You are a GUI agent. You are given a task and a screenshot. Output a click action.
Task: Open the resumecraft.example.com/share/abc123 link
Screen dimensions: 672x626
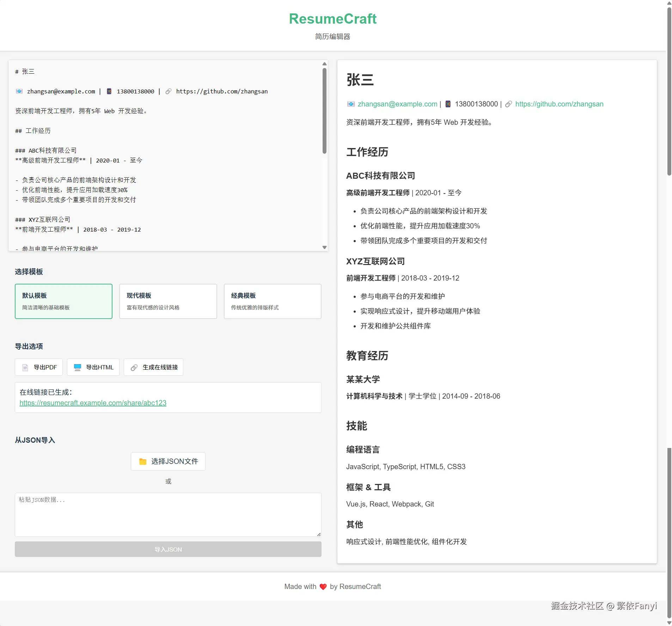pyautogui.click(x=93, y=403)
